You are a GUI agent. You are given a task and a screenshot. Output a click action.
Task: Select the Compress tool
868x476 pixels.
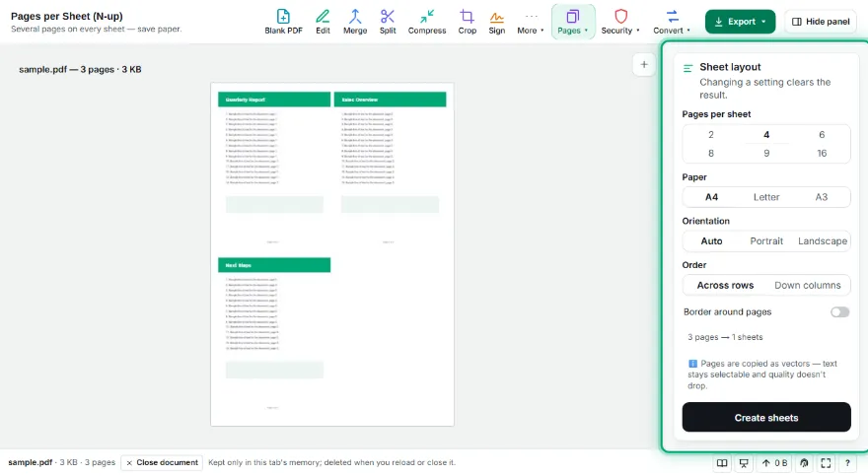coord(427,22)
